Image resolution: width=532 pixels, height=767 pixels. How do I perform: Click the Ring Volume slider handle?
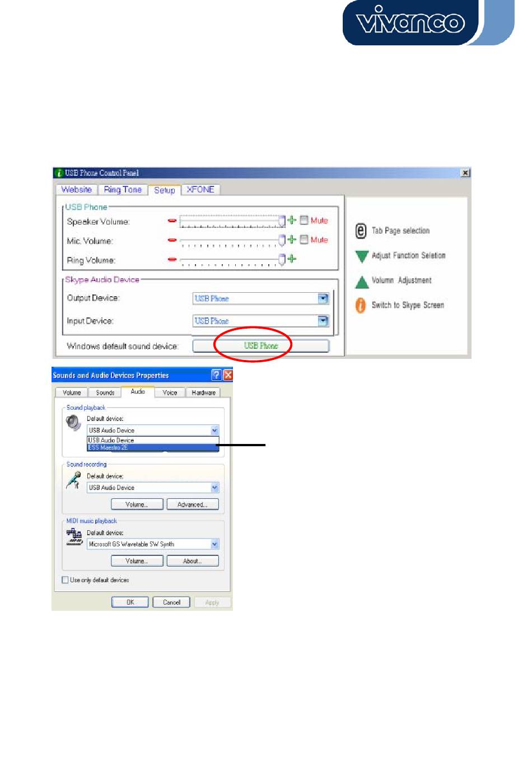coord(282,259)
